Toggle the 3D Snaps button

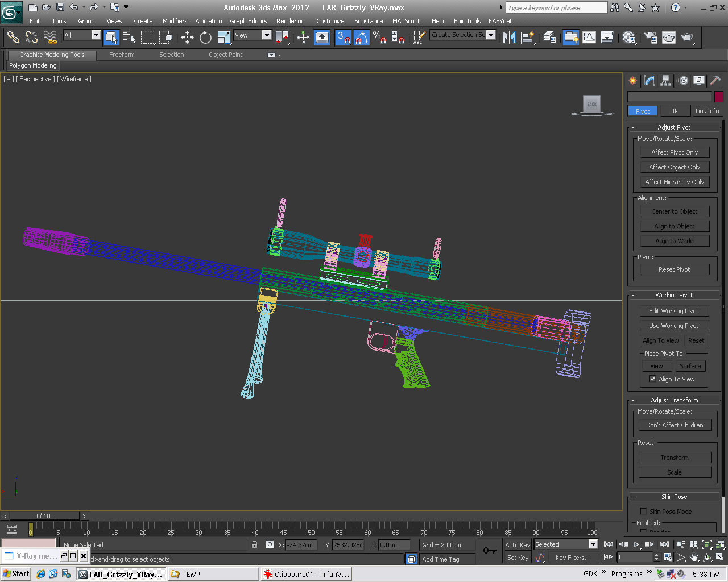click(x=343, y=38)
